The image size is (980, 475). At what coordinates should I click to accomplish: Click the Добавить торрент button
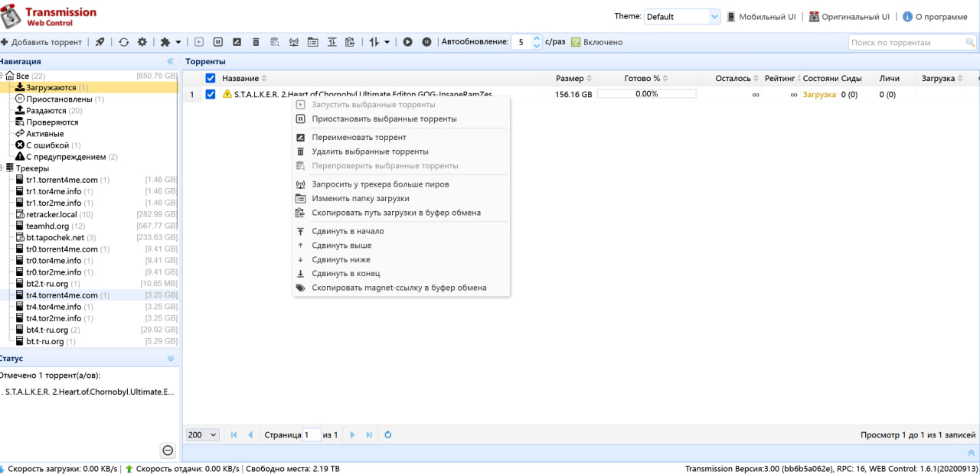click(x=41, y=42)
